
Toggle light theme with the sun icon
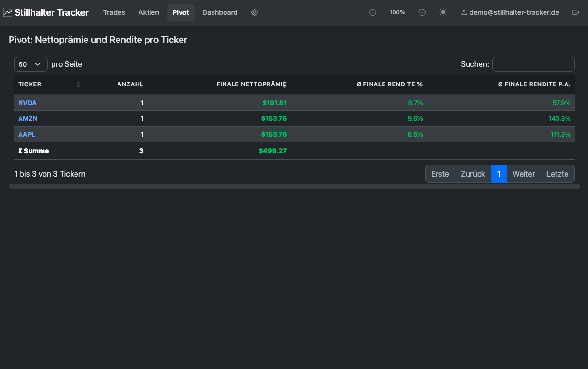[443, 12]
